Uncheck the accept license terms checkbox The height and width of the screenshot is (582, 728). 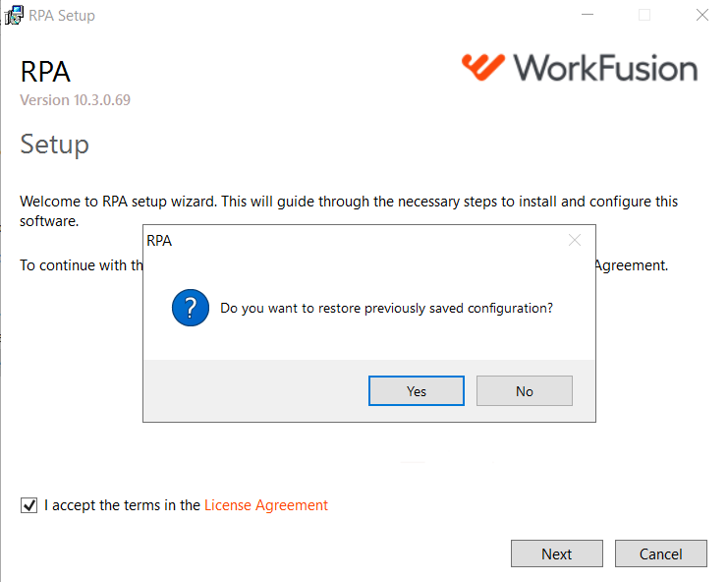(x=28, y=505)
